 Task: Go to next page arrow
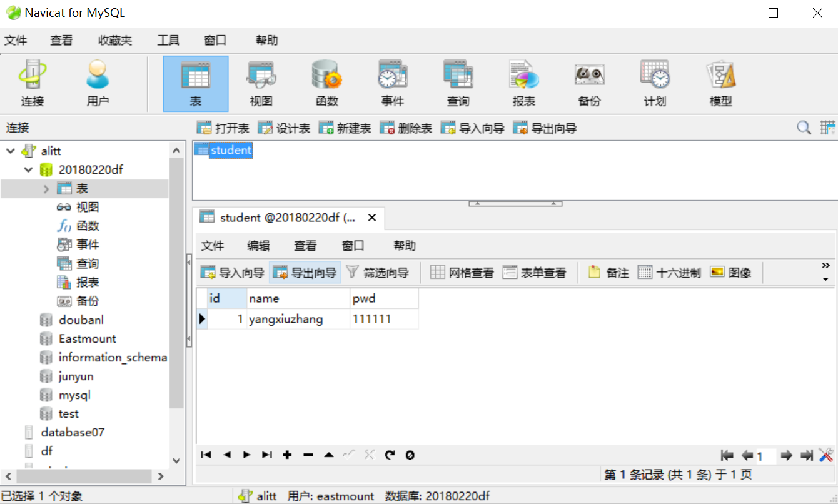coord(787,455)
